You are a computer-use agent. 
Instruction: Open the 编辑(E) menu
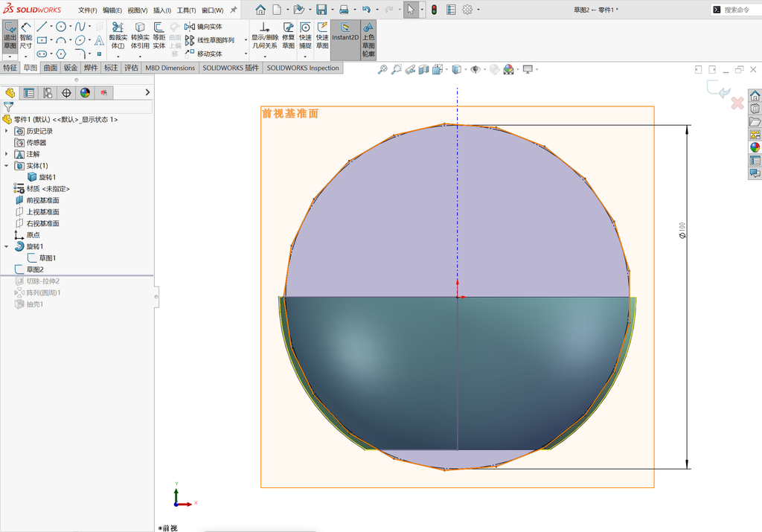[x=112, y=10]
